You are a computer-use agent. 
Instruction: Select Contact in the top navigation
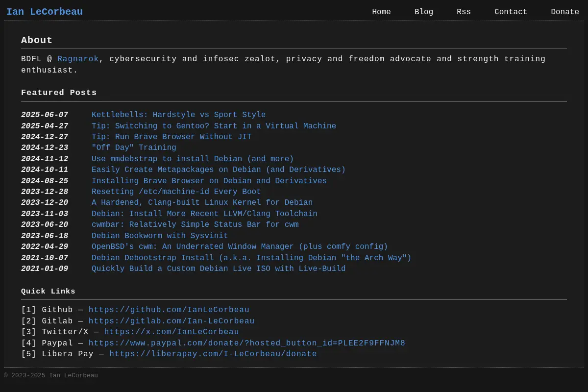511,12
